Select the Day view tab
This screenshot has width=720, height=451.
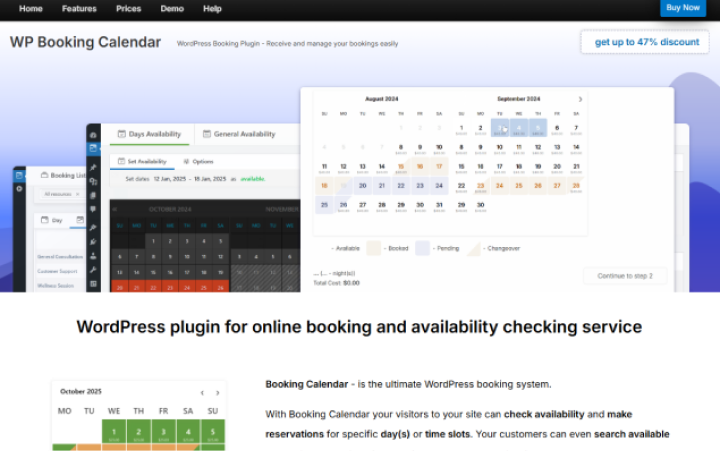coord(52,220)
